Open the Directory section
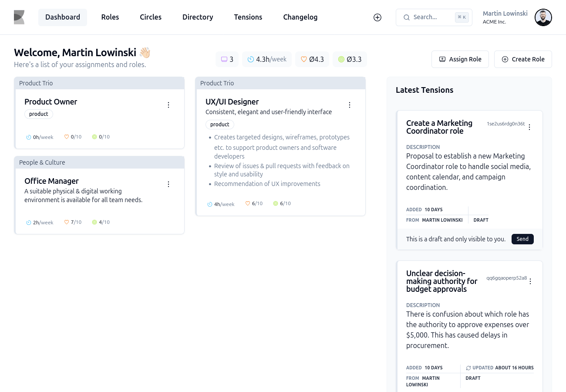This screenshot has height=392, width=566. [x=198, y=17]
